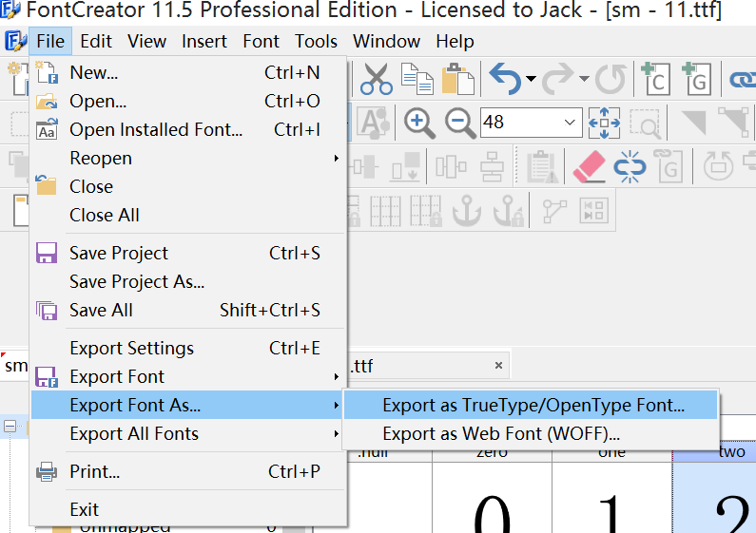Click the columns grid icon
Image resolution: width=756 pixels, height=533 pixels.
click(x=385, y=211)
